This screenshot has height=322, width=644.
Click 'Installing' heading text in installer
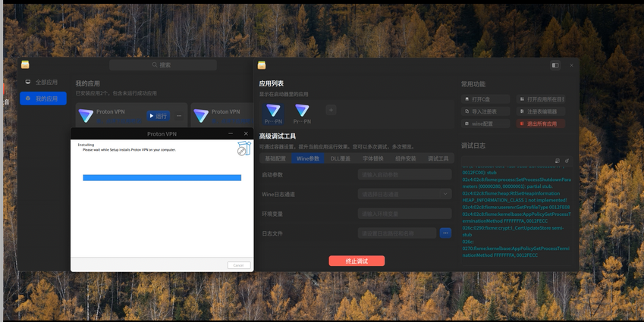click(x=86, y=145)
